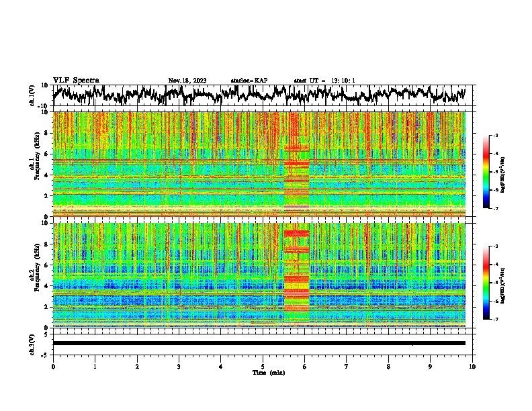Click the "-7" tick on the ch.1 colorbar

pos(496,208)
